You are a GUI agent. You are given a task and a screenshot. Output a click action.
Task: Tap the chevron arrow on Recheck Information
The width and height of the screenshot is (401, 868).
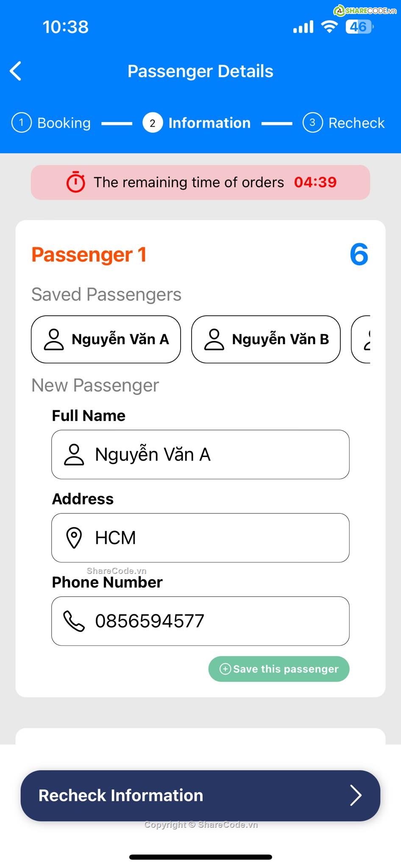pos(355,796)
